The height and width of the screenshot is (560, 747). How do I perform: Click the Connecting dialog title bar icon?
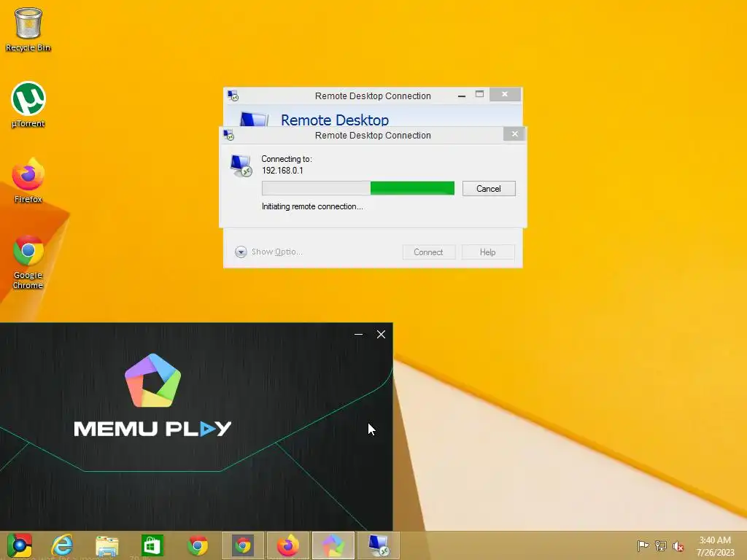click(x=228, y=135)
